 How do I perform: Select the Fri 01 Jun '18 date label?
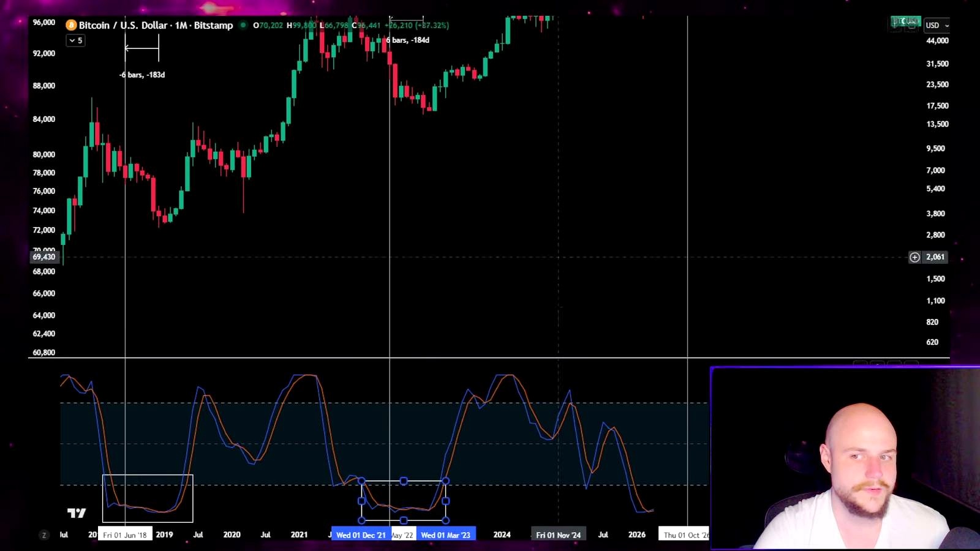coord(125,535)
